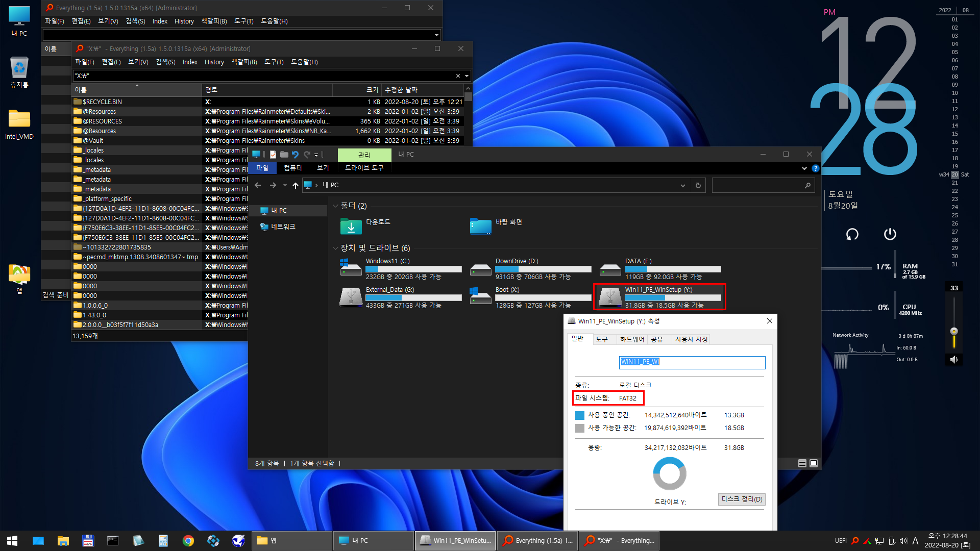Screen dimensions: 980x551
Task: Click the Everything magnifier tray icon
Action: pos(855,541)
